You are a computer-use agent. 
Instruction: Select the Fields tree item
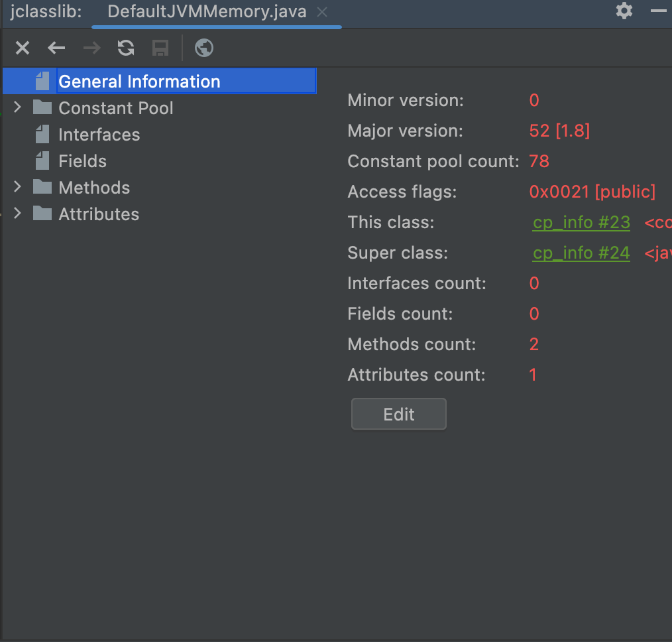tap(82, 161)
